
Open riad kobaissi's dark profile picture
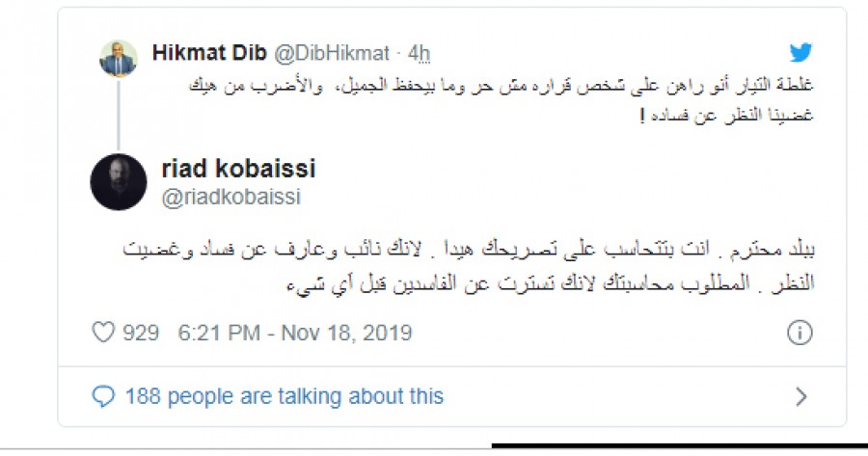(119, 182)
